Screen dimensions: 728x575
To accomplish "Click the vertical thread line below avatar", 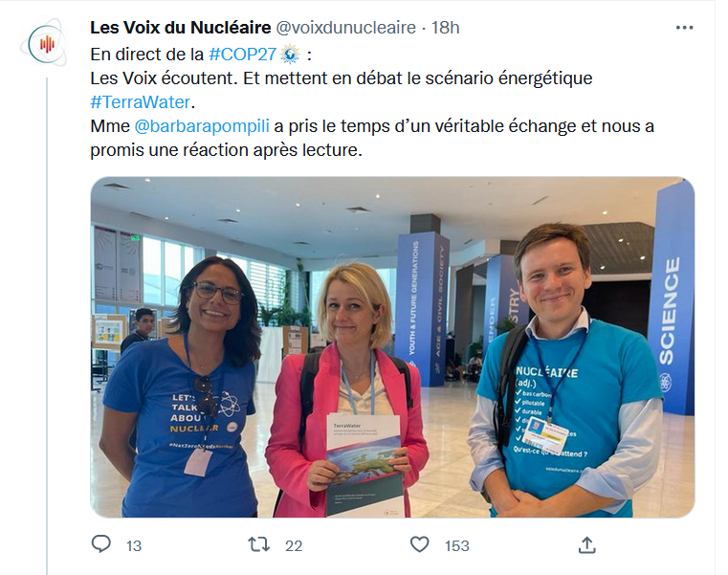I will pos(47,326).
